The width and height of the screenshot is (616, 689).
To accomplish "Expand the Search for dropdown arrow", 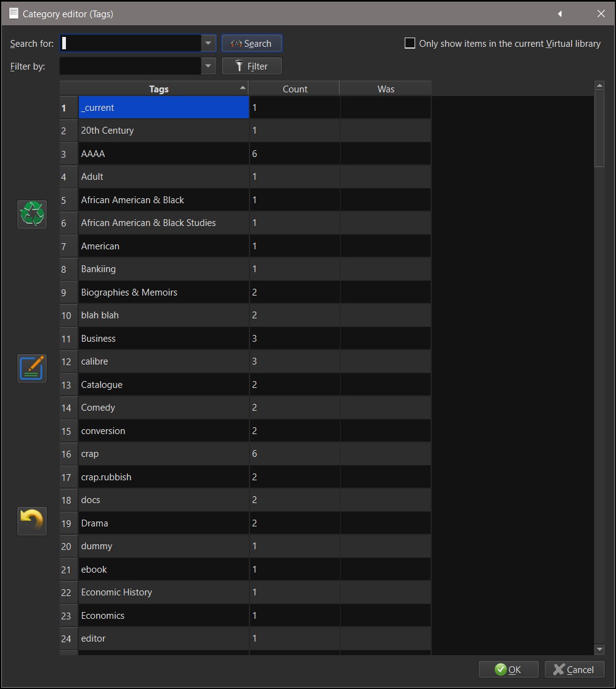I will (208, 43).
